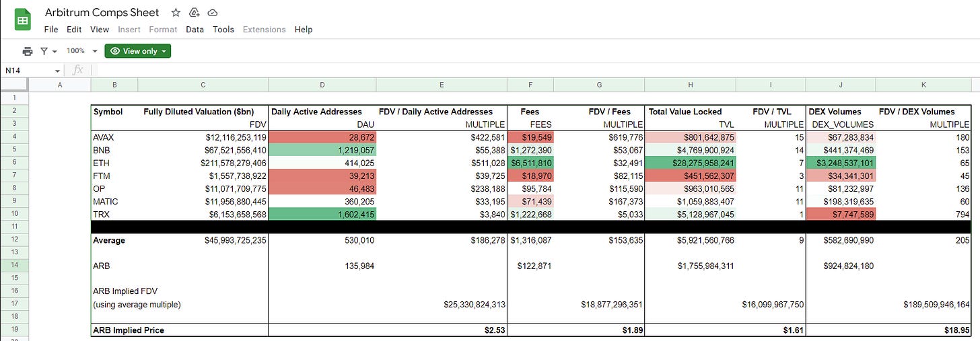
Task: Click the MATIC symbol cell
Action: [114, 201]
